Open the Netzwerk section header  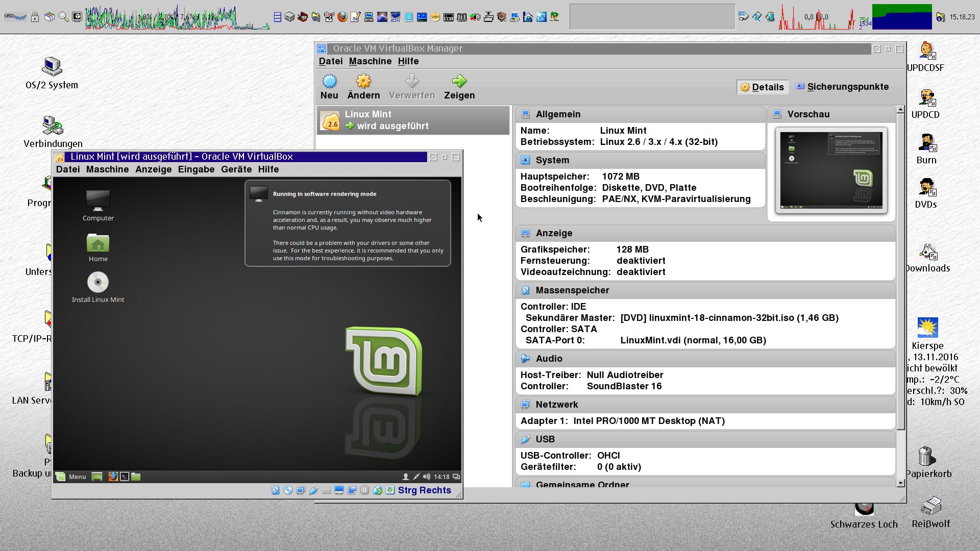[705, 405]
